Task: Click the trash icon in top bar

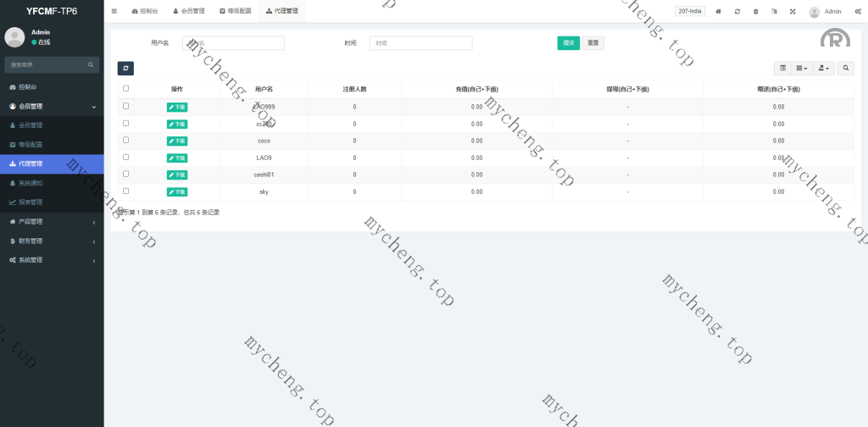Action: pos(756,12)
